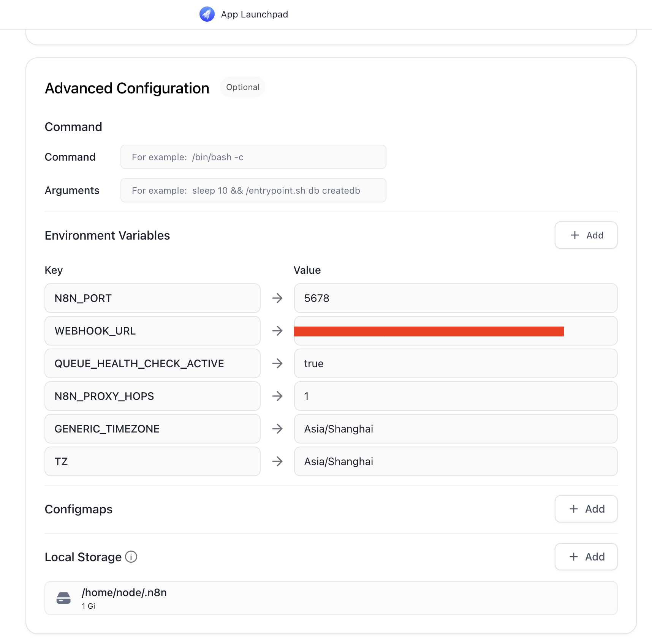
Task: Edit the WEBHOOK_URL value field
Action: point(455,331)
